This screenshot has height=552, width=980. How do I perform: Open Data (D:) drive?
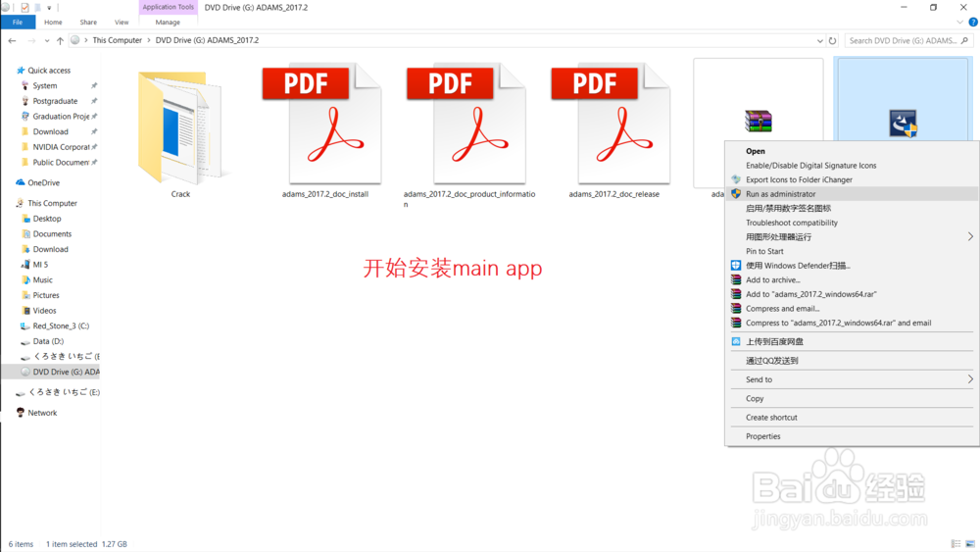coord(48,341)
